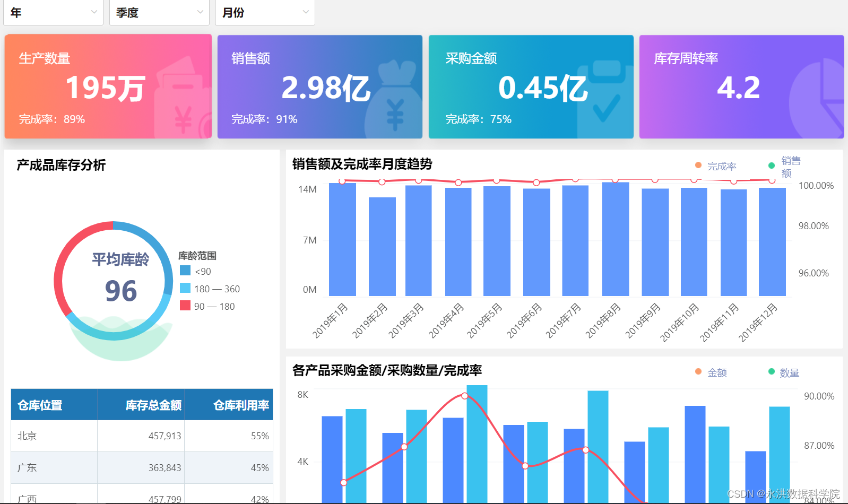The width and height of the screenshot is (848, 504).
Task: Click 完成率：89% on production card
Action: 52,119
